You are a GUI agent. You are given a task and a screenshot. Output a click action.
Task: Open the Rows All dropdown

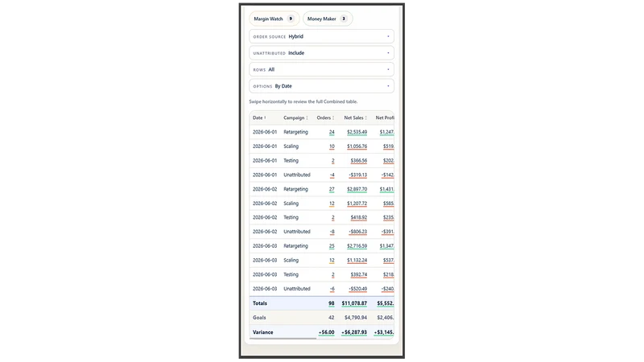(321, 70)
